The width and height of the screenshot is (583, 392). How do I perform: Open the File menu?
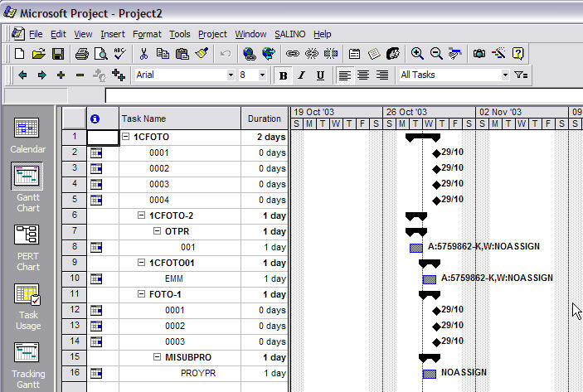(36, 34)
